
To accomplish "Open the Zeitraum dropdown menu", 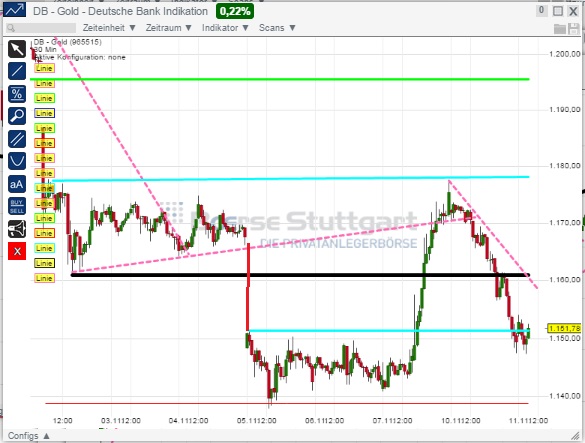I will point(168,28).
